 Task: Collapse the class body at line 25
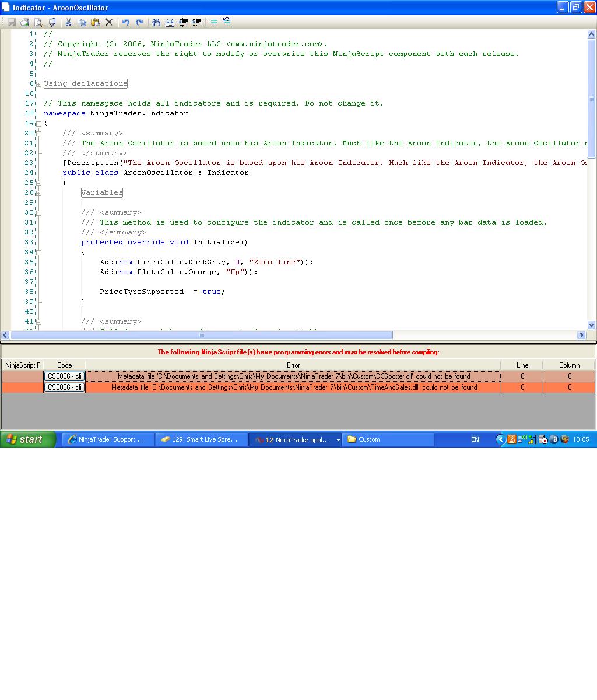(38, 183)
